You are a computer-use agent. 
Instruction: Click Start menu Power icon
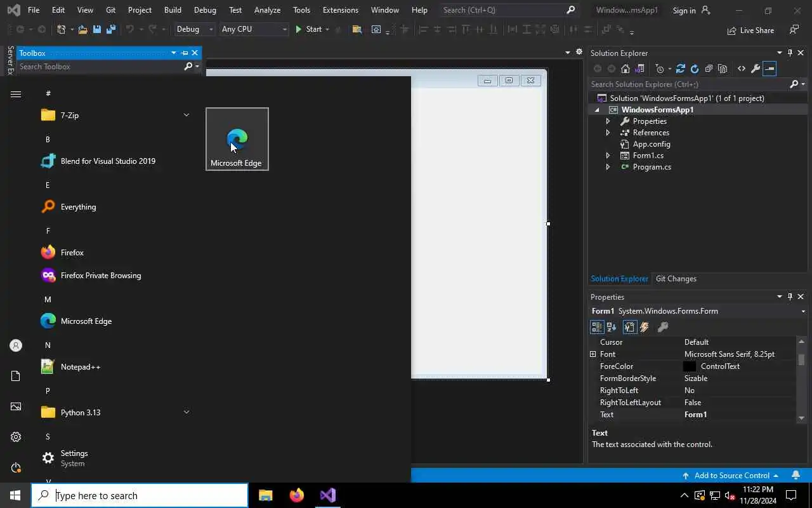16,467
